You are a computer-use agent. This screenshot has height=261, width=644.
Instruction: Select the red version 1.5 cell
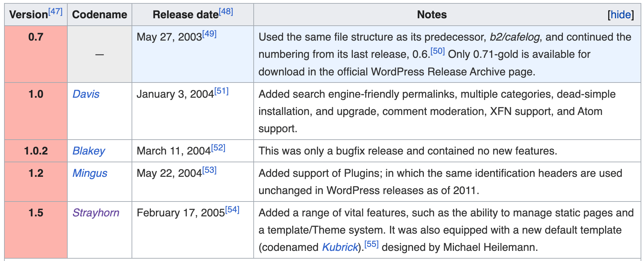coord(36,230)
